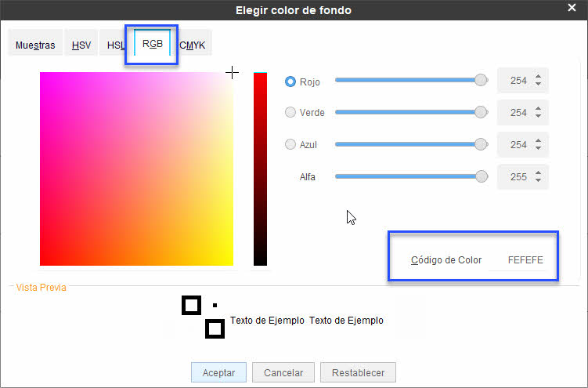
Task: Decrease the Verde value with down arrow
Action: click(539, 116)
